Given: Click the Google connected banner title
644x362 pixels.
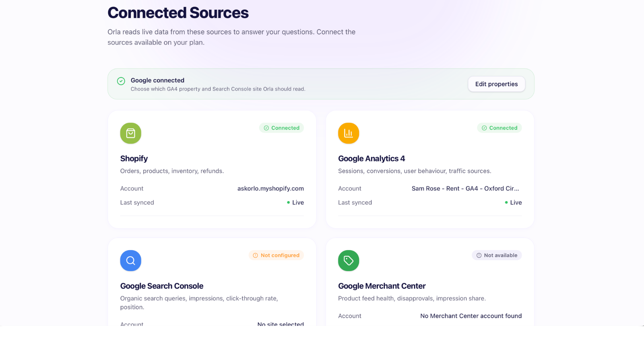Looking at the screenshot, I should click(x=157, y=80).
